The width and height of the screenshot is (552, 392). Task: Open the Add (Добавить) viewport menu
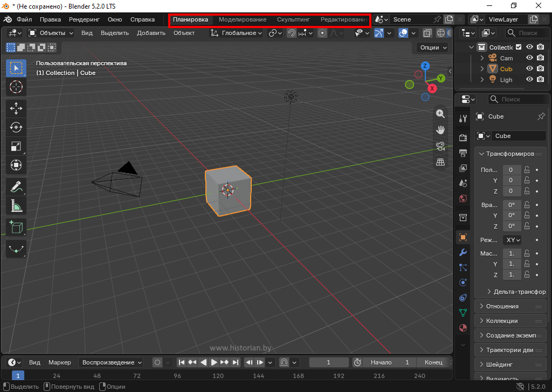[x=151, y=33]
